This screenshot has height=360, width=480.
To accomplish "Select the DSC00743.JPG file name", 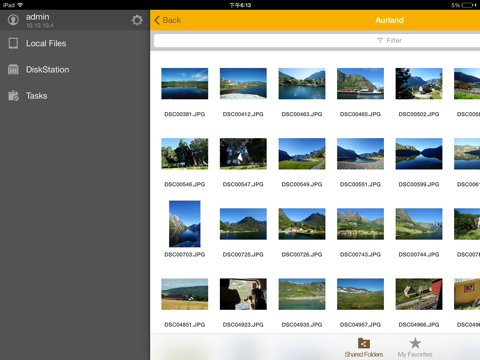I will [x=360, y=254].
